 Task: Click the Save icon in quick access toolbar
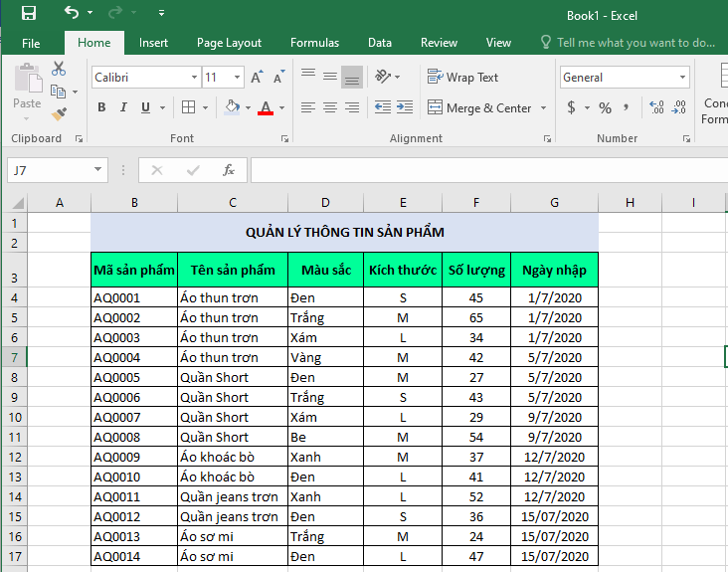point(29,13)
